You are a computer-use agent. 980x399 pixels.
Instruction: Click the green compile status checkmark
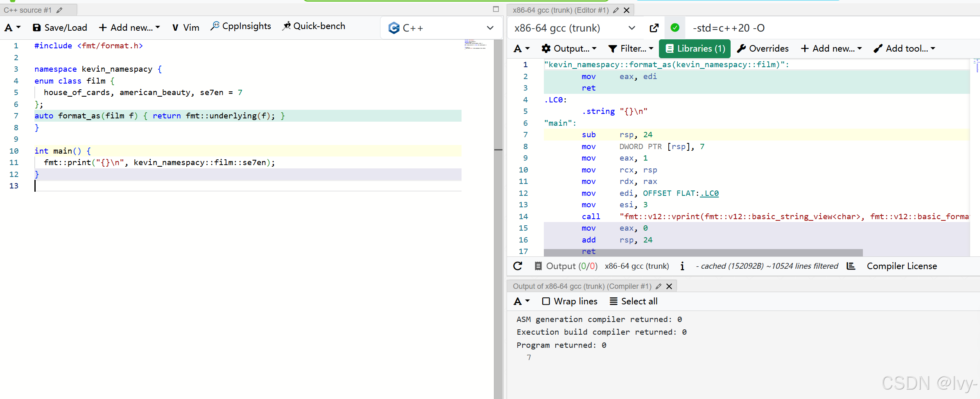675,28
